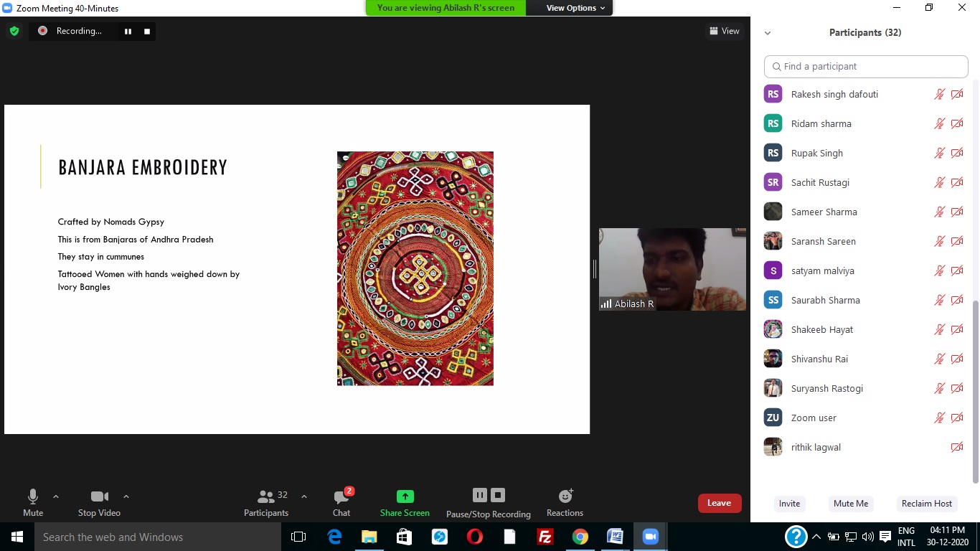Select participant Suryansh Rastogi
This screenshot has height=551, width=980.
tap(864, 388)
